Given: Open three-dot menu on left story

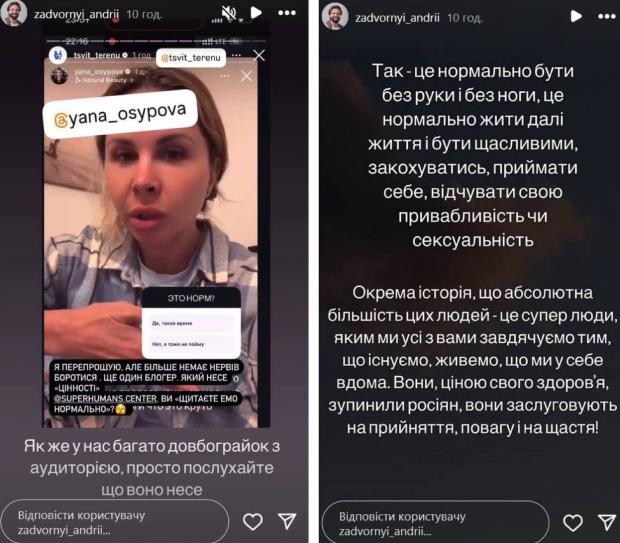Looking at the screenshot, I should point(287,13).
